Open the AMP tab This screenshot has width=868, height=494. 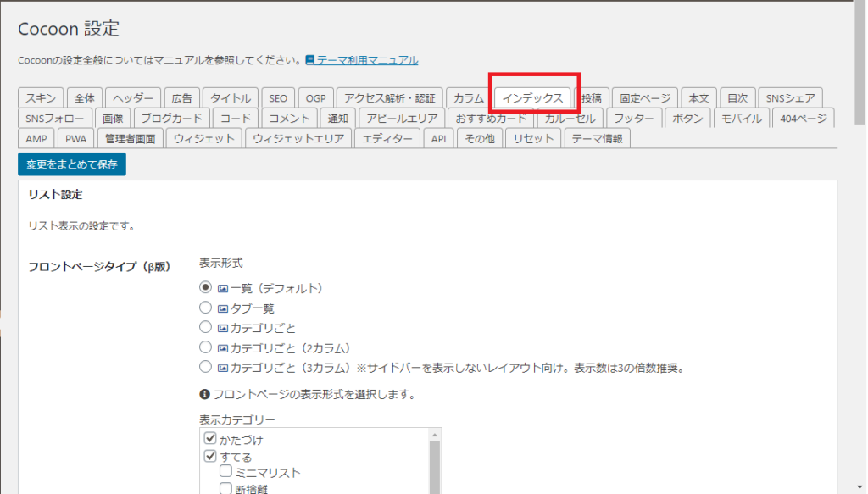pyautogui.click(x=36, y=139)
